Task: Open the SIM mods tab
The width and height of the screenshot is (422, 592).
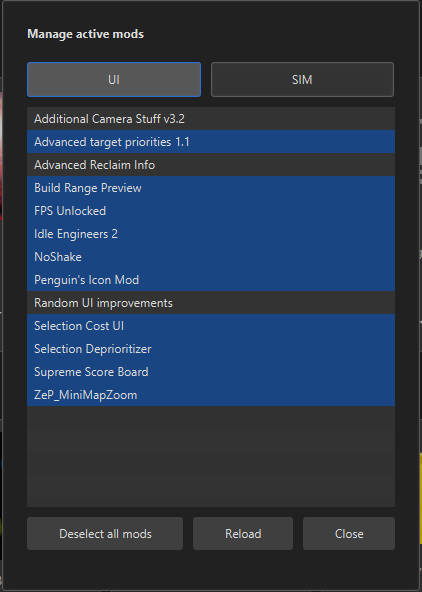Action: pyautogui.click(x=302, y=80)
